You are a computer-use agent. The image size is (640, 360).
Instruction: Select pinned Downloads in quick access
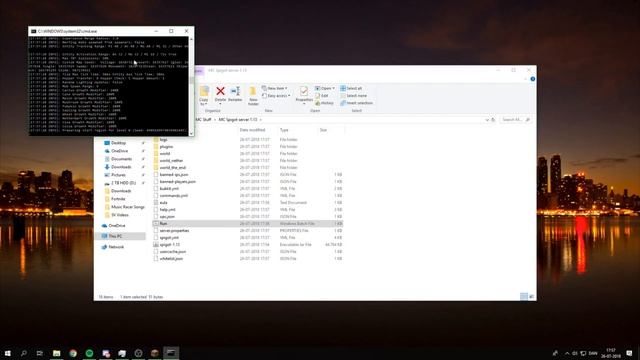tap(121, 167)
